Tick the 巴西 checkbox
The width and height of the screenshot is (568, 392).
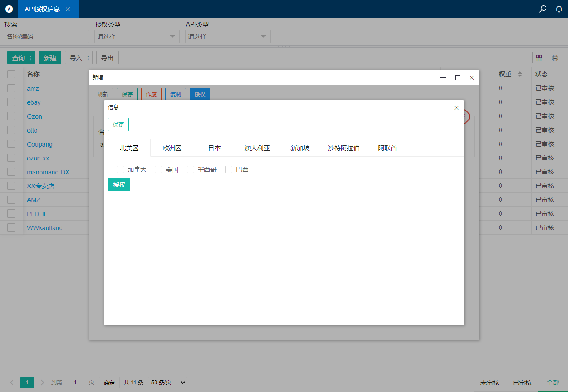coord(229,169)
